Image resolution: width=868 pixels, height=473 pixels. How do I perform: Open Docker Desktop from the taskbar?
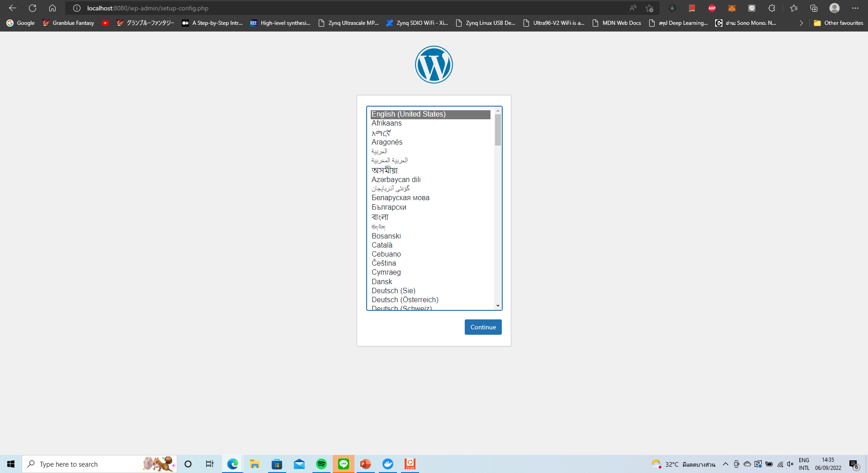[x=388, y=464]
